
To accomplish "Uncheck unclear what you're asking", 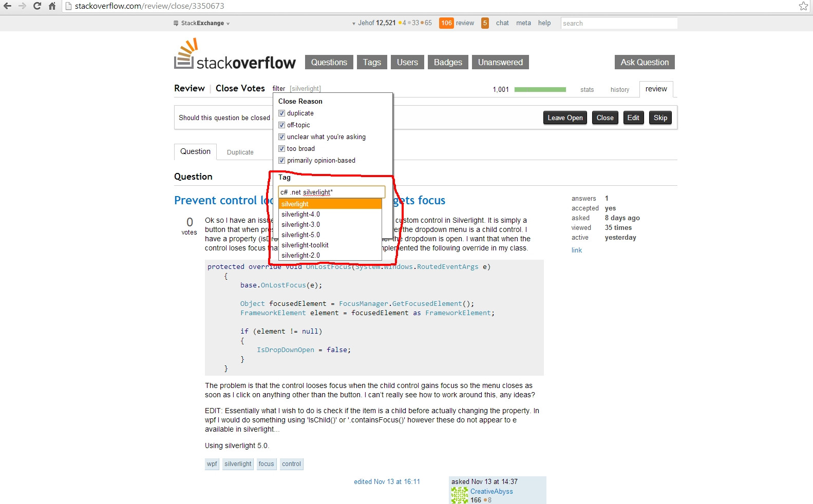I will (281, 137).
